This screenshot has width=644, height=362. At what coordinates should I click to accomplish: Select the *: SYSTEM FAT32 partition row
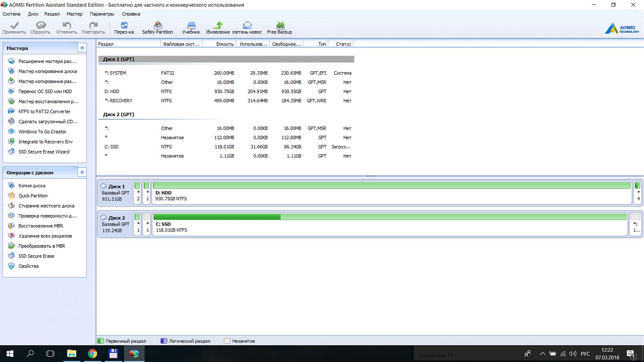pyautogui.click(x=226, y=73)
